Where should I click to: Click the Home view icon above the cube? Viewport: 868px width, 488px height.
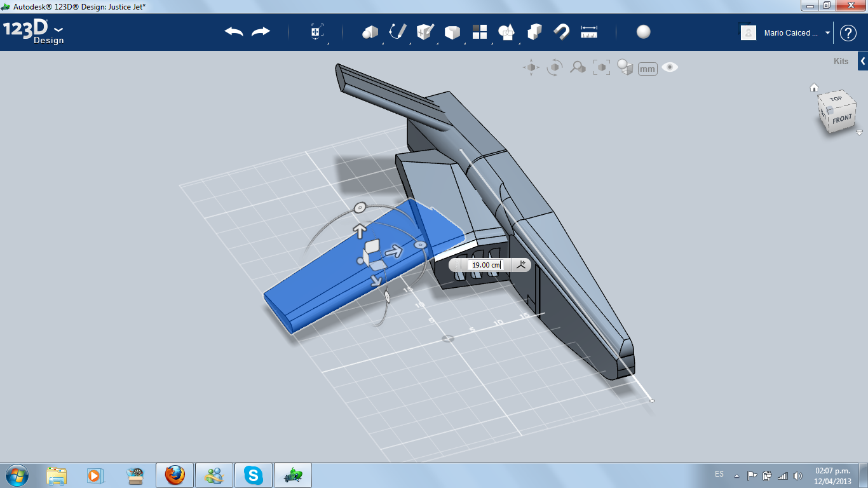[x=814, y=88]
